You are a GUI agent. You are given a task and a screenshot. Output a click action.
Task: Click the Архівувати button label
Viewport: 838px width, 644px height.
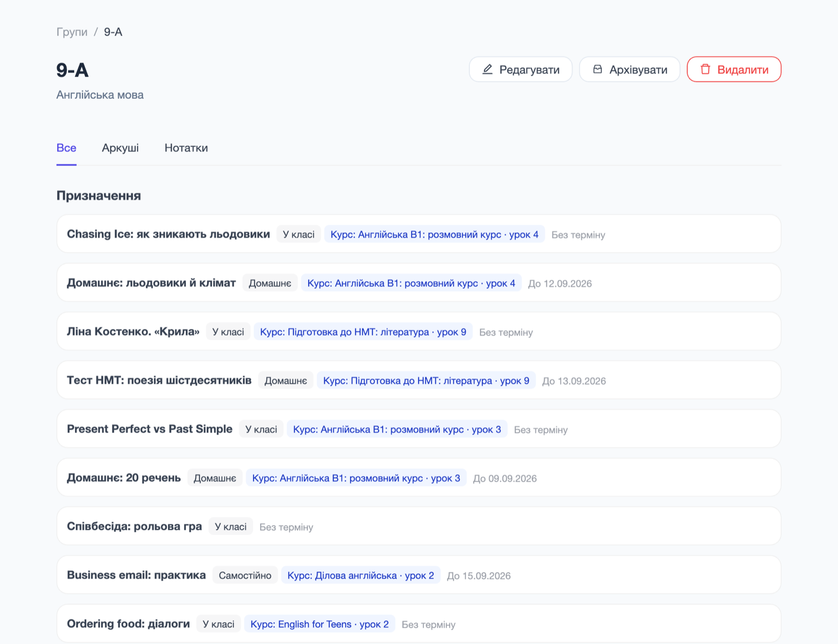coord(638,70)
